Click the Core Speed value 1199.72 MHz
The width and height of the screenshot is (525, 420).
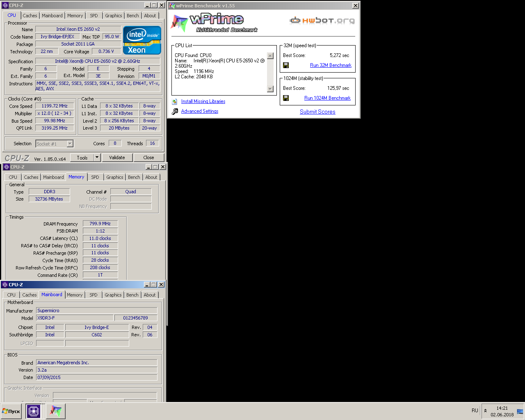pyautogui.click(x=55, y=106)
